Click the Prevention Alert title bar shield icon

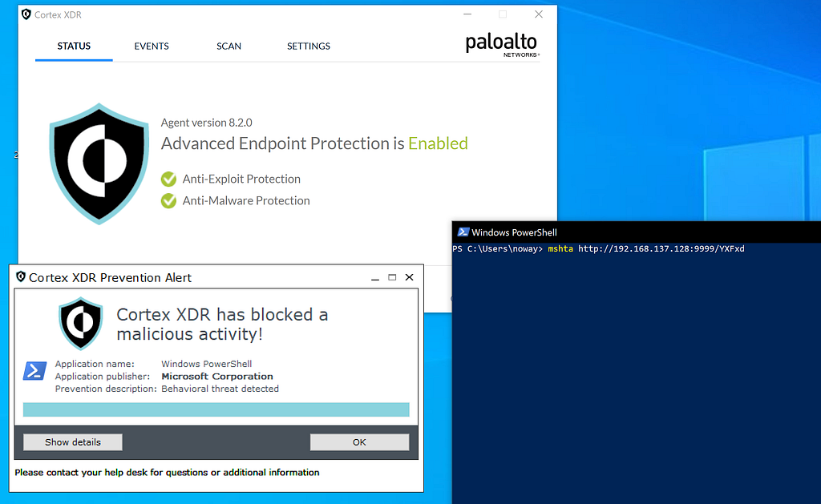click(x=21, y=277)
